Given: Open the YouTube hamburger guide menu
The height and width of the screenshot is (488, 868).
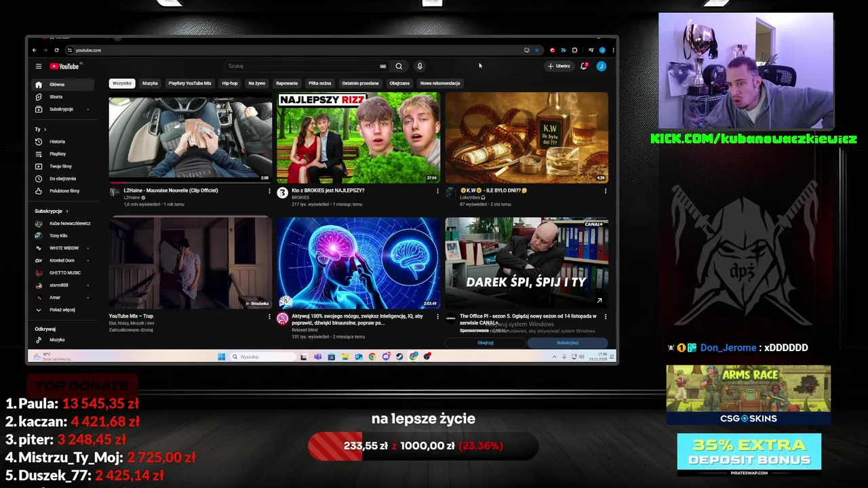Looking at the screenshot, I should (39, 66).
